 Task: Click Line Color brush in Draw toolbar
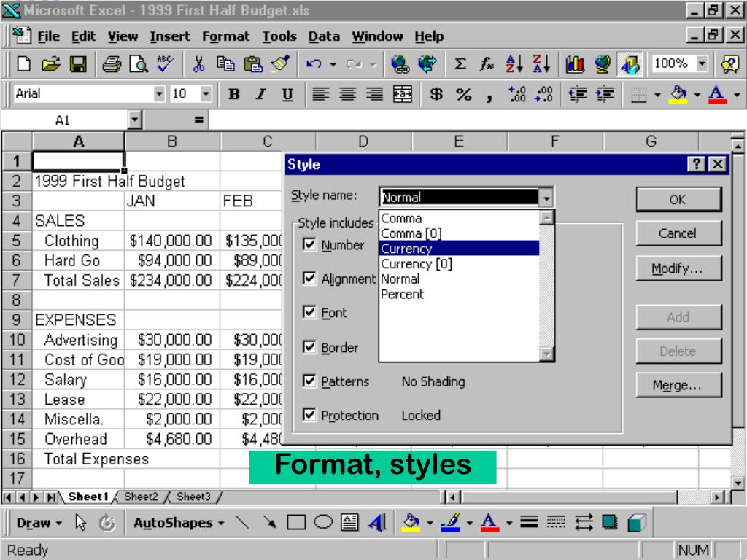tap(450, 522)
